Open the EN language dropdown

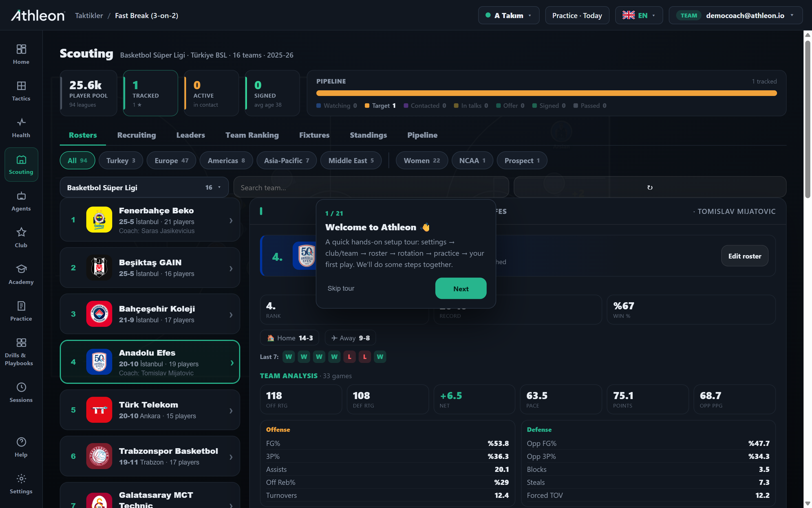click(x=639, y=16)
